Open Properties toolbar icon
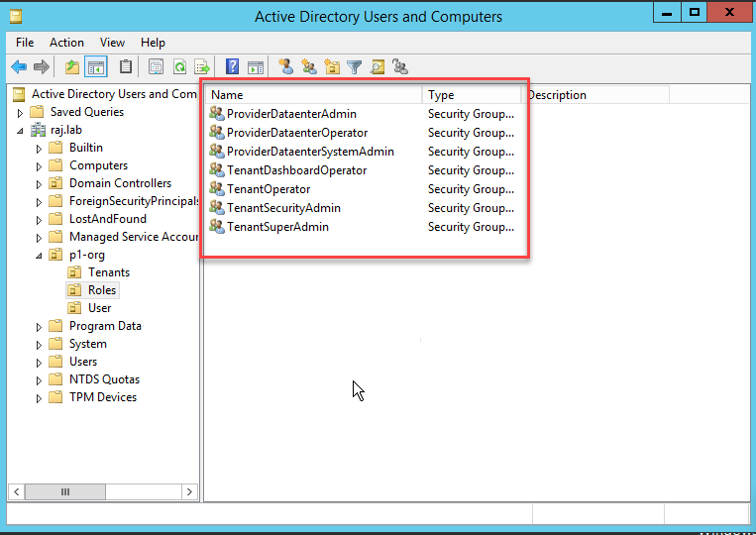This screenshot has height=535, width=756. pyautogui.click(x=156, y=66)
